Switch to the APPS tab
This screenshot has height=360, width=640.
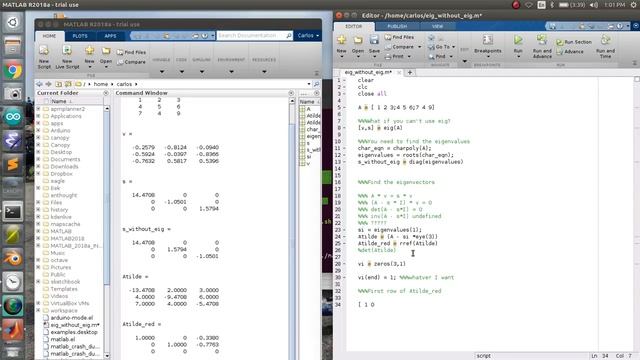[x=110, y=36]
